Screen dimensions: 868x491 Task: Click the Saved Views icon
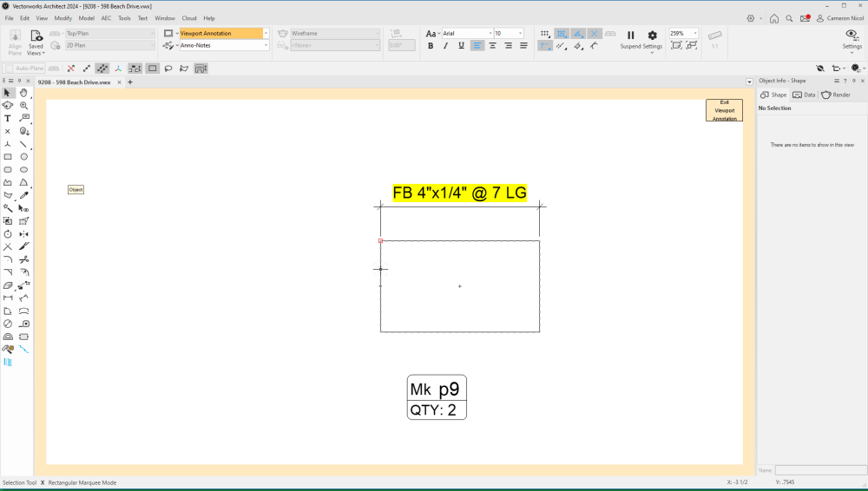[36, 36]
